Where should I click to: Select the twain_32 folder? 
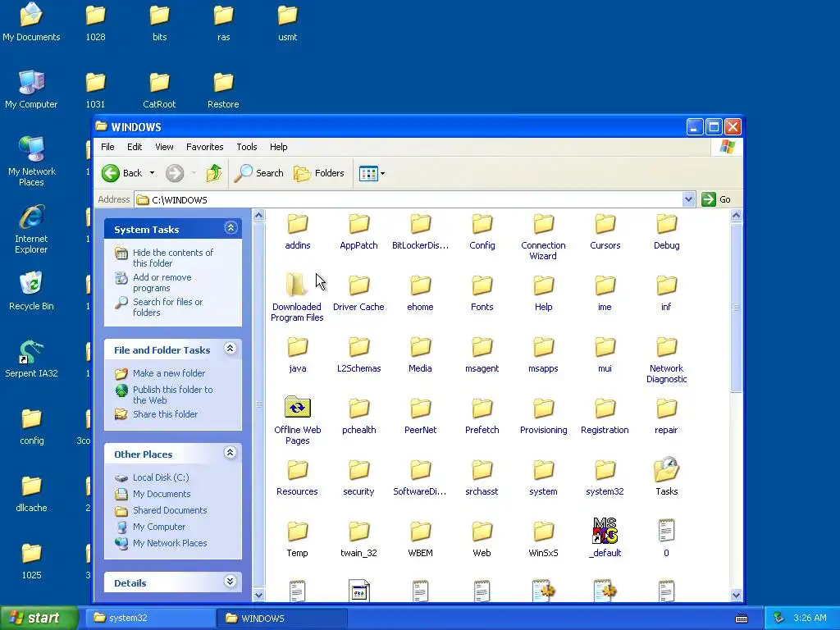point(359,540)
